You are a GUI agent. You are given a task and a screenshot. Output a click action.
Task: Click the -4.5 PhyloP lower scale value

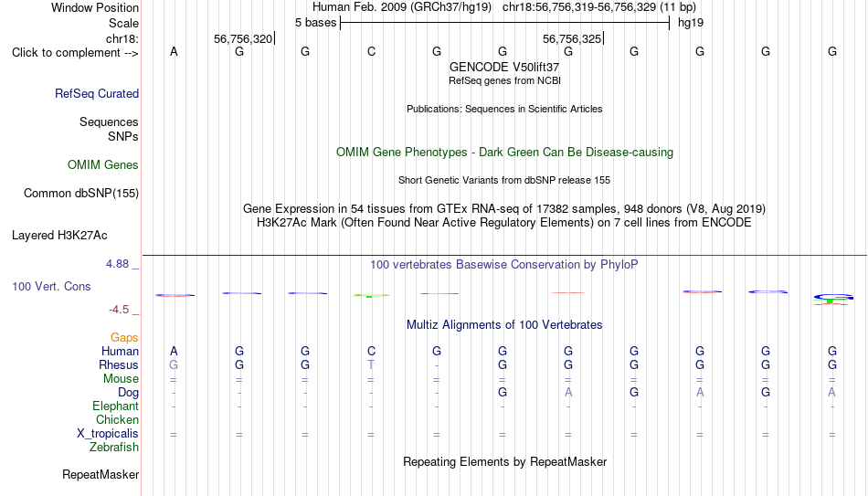119,310
